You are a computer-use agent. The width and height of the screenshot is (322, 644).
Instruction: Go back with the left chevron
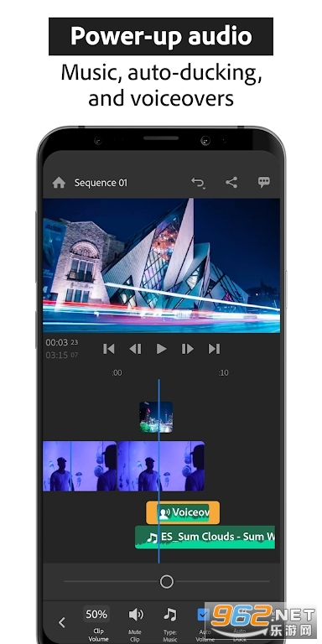point(62,623)
